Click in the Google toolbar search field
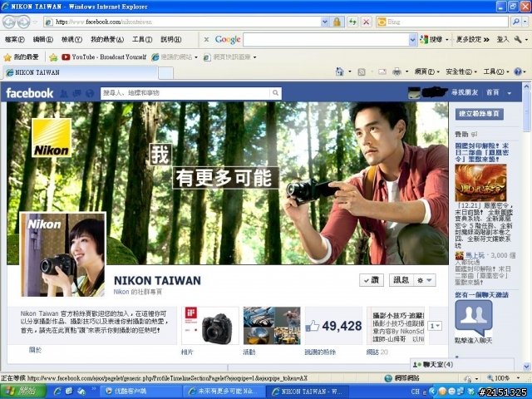Image resolution: width=532 pixels, height=399 pixels. (327, 40)
